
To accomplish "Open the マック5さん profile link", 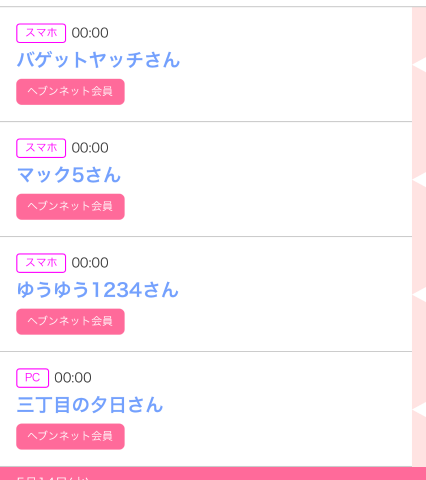I will coord(69,175).
